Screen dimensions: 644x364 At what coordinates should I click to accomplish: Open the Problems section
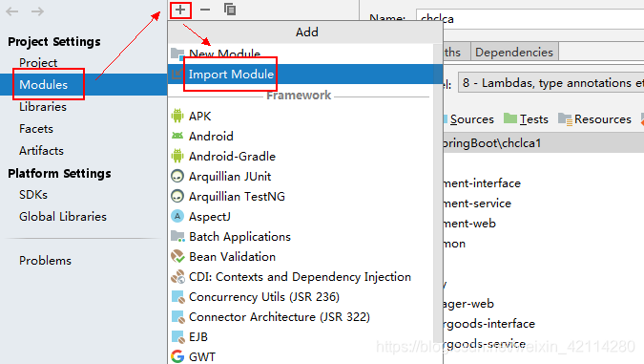point(45,261)
